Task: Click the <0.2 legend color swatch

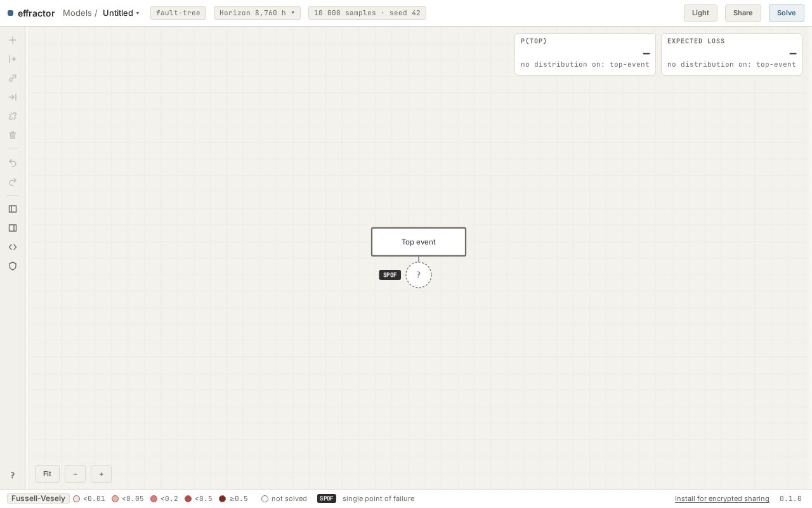Action: click(x=154, y=499)
